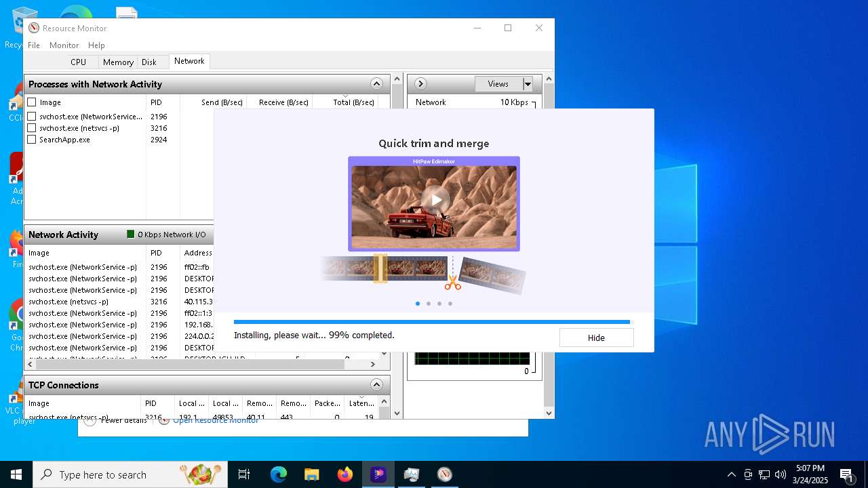Sort by Send (B/sec) column
The image size is (868, 488).
[x=213, y=102]
